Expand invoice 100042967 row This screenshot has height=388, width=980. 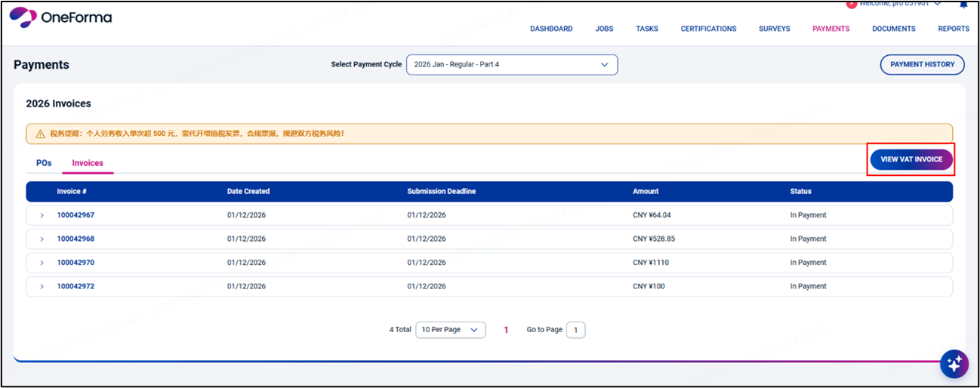pos(42,215)
